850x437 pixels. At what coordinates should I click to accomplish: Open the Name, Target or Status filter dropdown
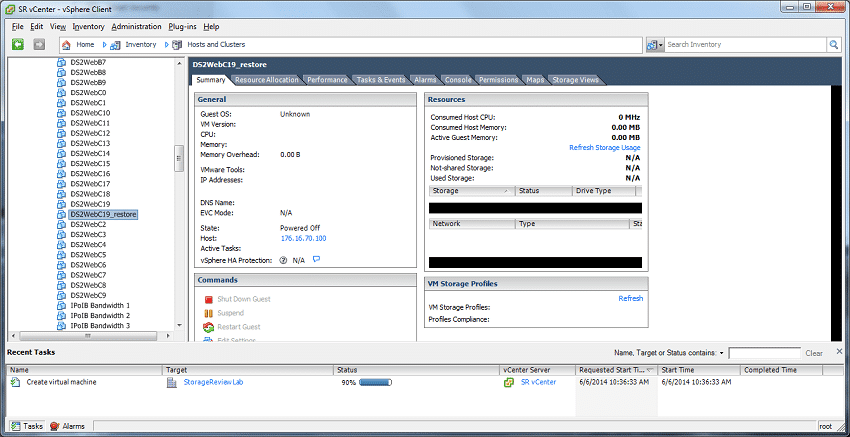tap(722, 353)
